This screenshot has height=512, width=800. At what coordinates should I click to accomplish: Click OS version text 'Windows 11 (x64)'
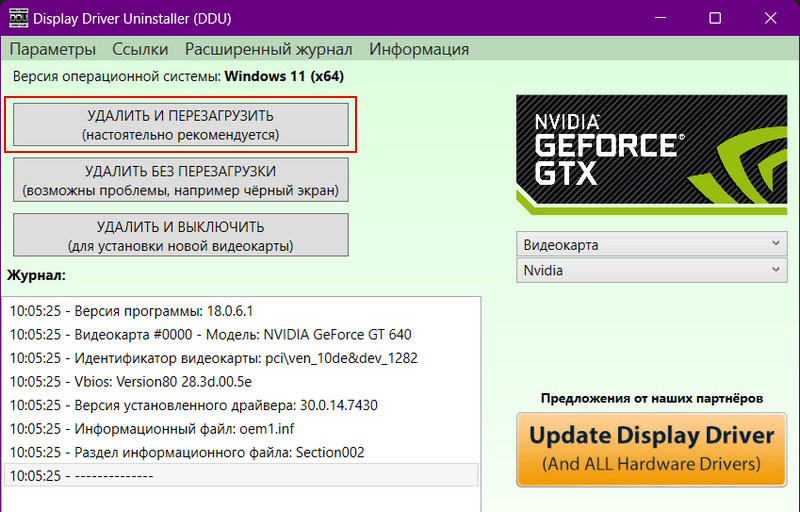pyautogui.click(x=284, y=76)
